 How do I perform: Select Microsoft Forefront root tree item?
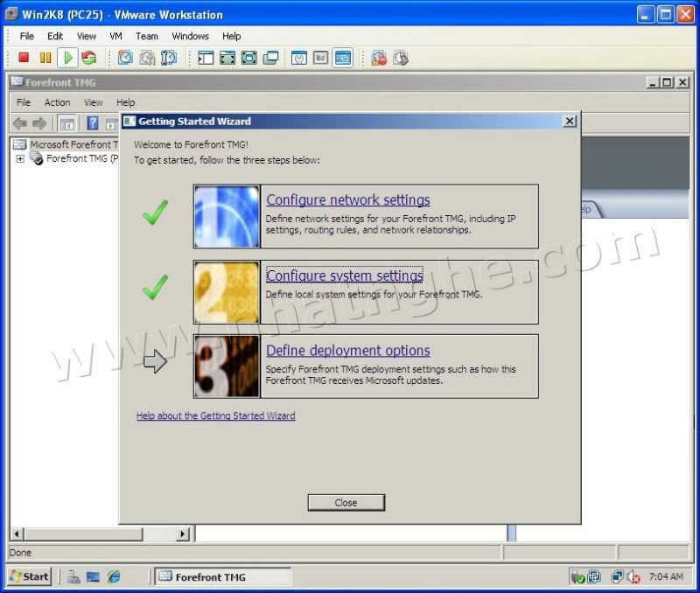[x=66, y=144]
